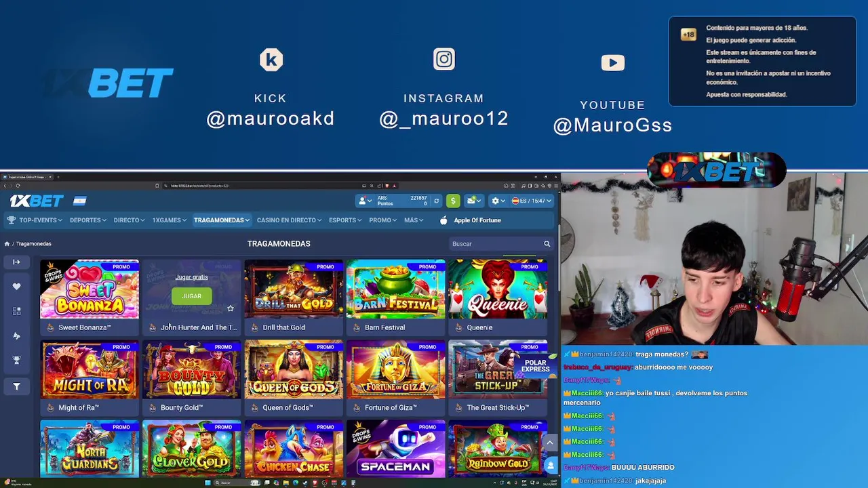Open the TRAGAMONEDAS menu
The image size is (868, 488).
click(221, 220)
